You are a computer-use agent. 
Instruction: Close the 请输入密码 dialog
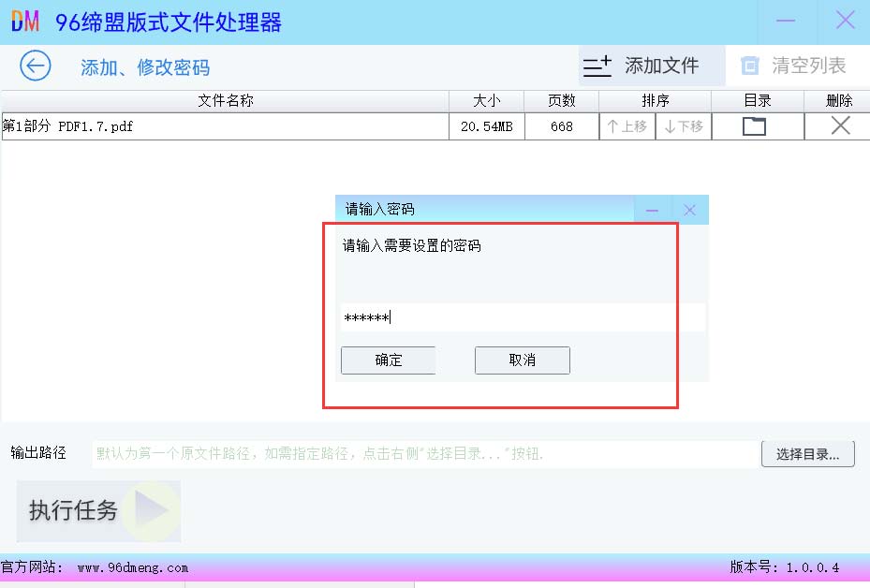pos(690,210)
